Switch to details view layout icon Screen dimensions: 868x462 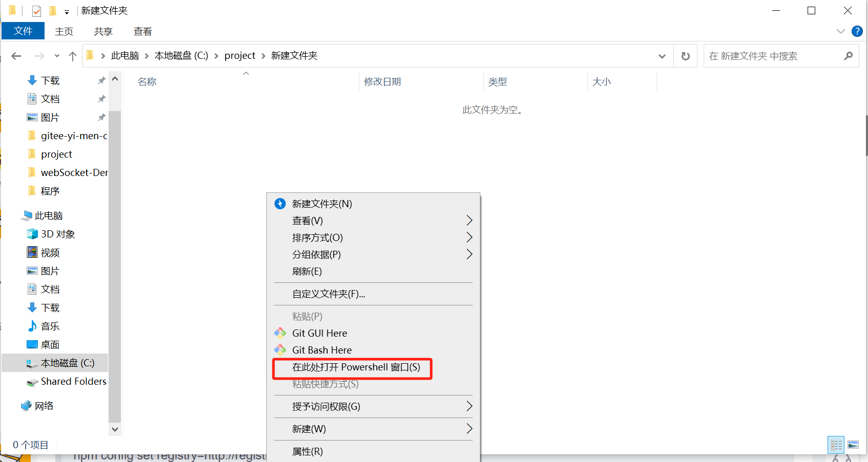(836, 445)
